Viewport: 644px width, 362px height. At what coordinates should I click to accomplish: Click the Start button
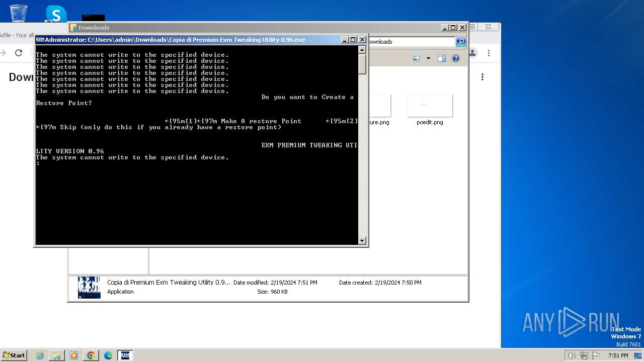[14, 355]
